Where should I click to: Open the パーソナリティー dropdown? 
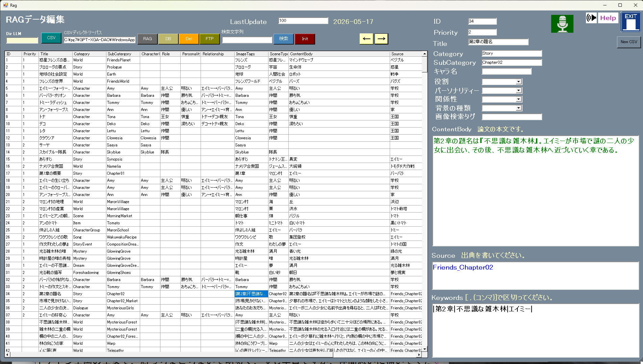[518, 90]
